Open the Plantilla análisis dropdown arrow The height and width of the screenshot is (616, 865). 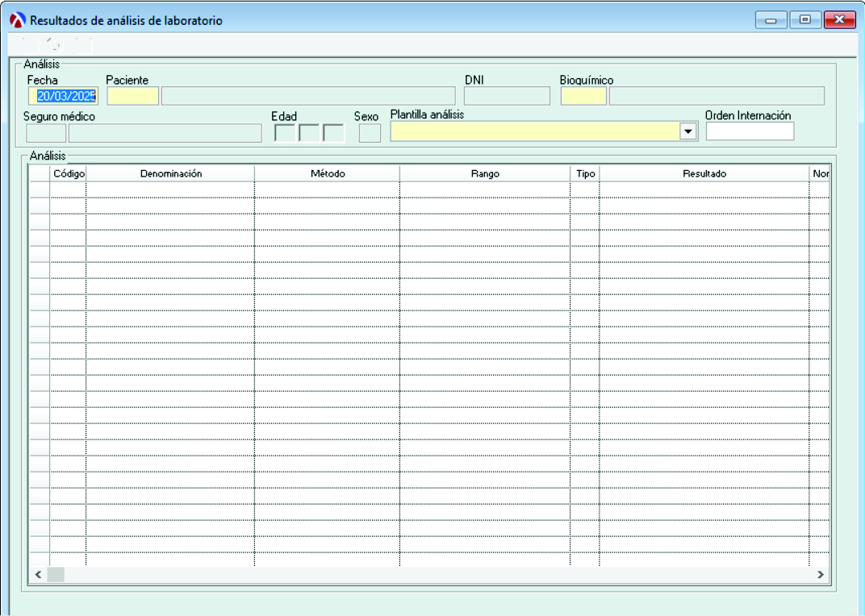coord(688,132)
